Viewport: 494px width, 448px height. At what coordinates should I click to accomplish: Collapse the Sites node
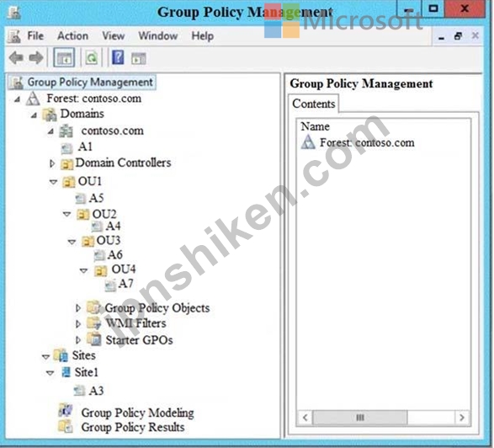[x=45, y=356]
